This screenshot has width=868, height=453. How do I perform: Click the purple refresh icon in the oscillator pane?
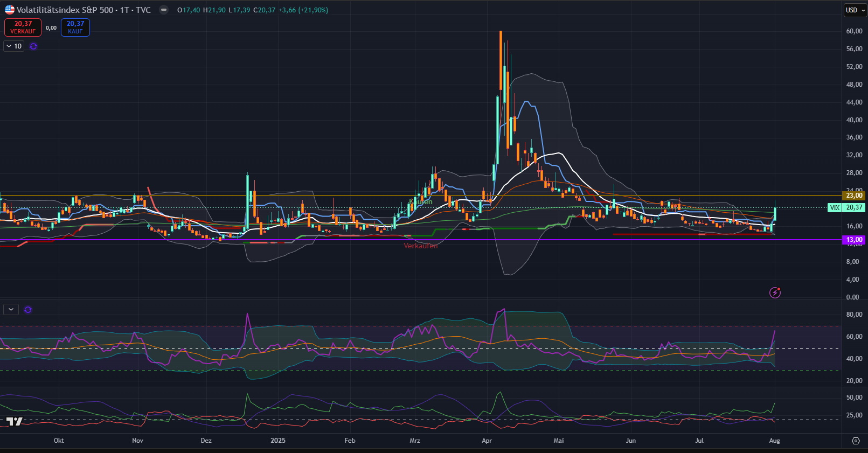[28, 310]
